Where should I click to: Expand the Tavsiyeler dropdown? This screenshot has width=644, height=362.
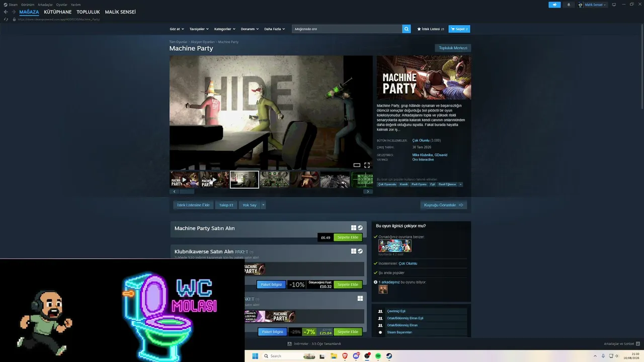[x=199, y=29]
